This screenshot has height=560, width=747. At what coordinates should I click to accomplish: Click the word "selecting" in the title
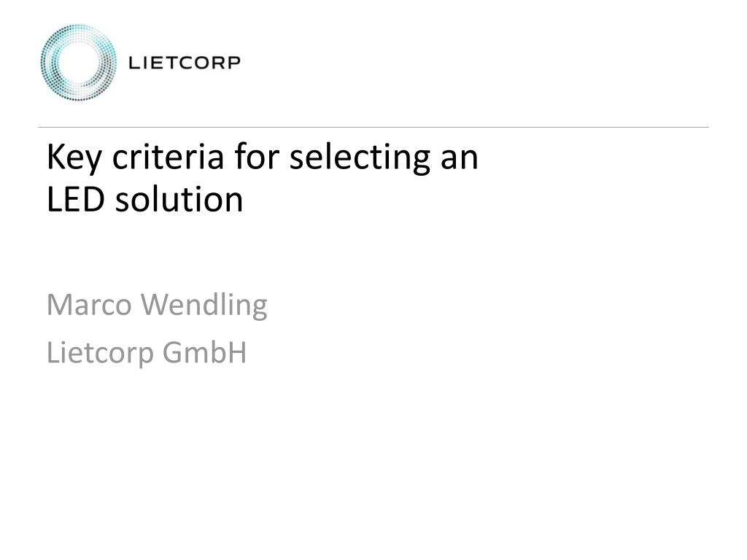[360, 157]
